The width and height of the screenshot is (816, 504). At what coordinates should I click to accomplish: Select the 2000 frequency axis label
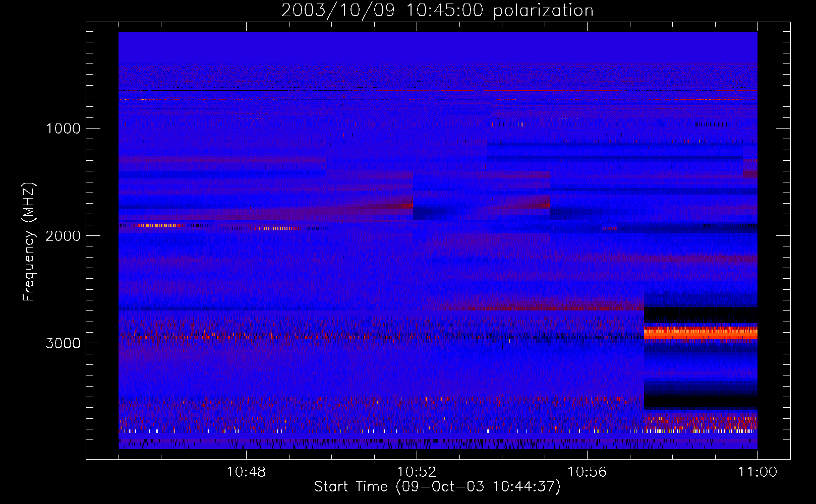tap(63, 236)
